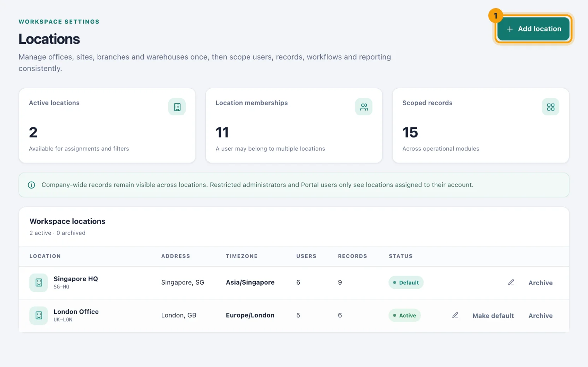
Task: Click the ADDRESS column header
Action: (176, 256)
